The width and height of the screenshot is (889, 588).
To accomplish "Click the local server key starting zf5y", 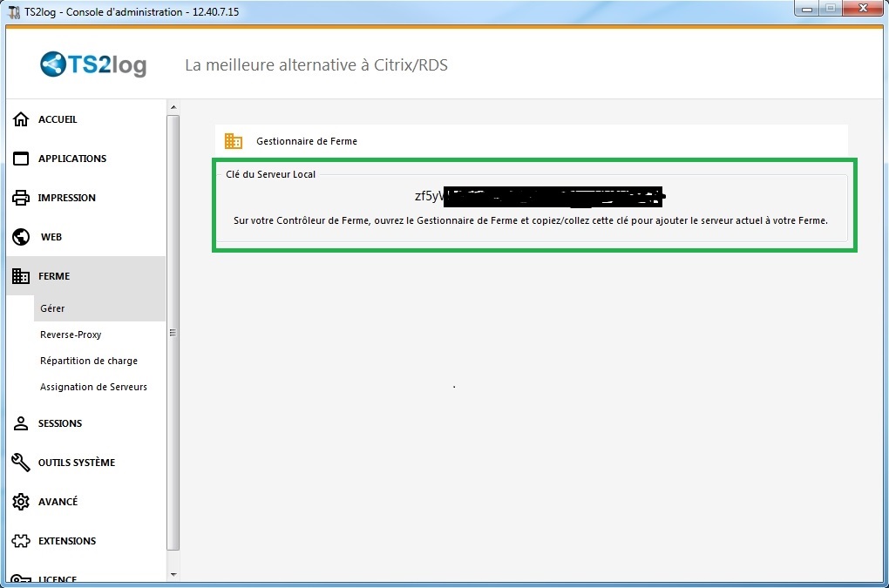I will click(540, 196).
